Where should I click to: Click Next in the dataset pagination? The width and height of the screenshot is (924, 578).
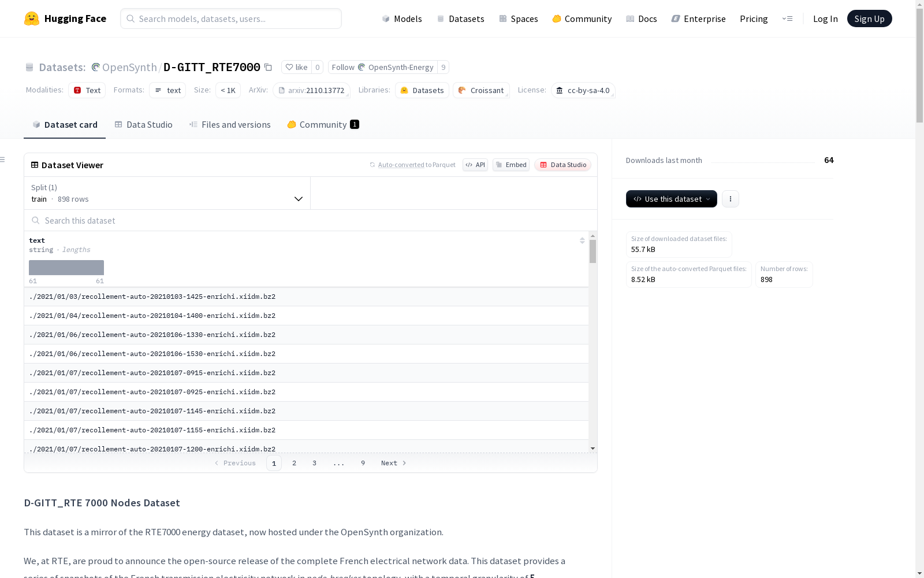click(394, 463)
